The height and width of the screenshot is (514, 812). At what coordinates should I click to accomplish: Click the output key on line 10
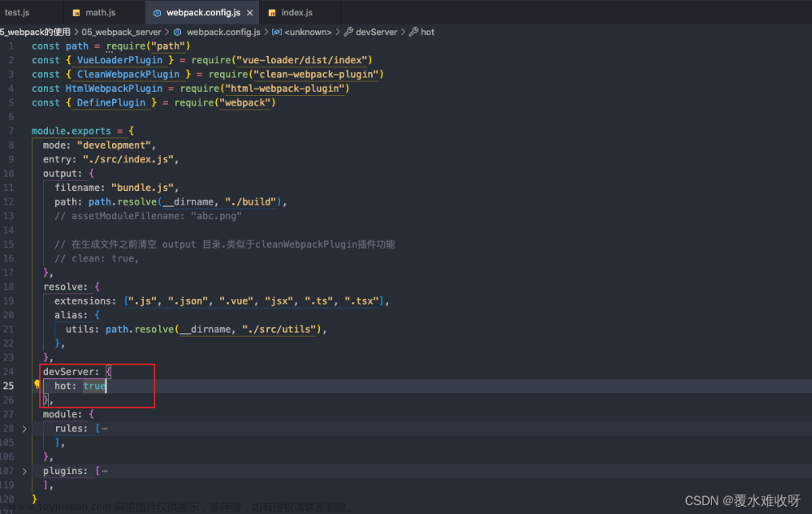tap(60, 174)
